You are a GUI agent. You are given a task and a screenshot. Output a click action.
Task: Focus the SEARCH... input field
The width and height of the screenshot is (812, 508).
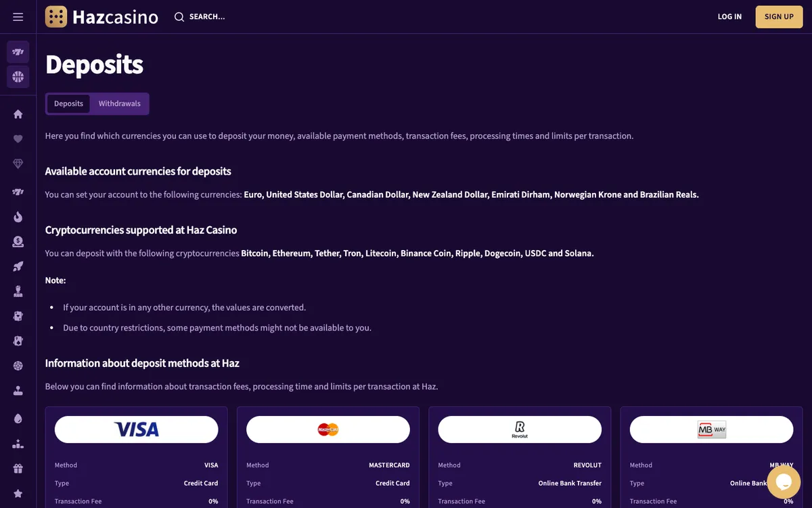tap(207, 17)
